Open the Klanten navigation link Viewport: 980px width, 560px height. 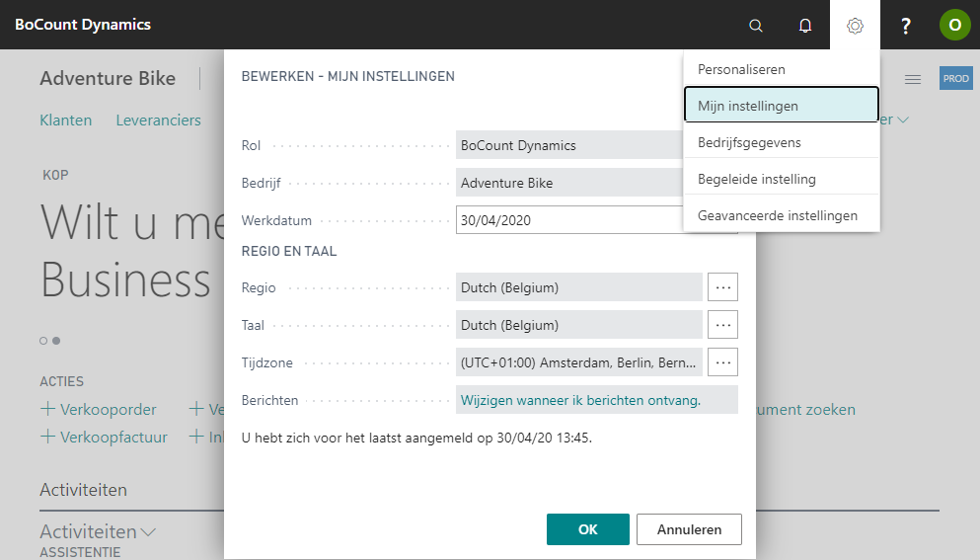tap(65, 120)
